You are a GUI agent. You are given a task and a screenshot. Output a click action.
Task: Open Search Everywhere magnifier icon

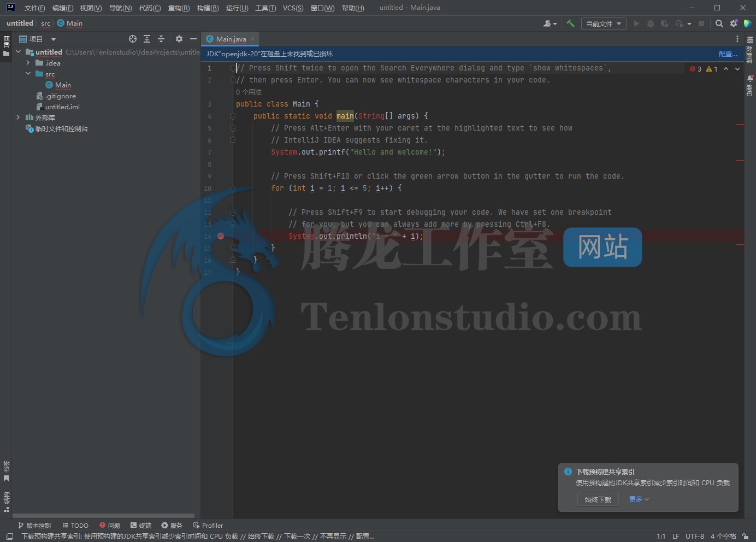click(719, 23)
